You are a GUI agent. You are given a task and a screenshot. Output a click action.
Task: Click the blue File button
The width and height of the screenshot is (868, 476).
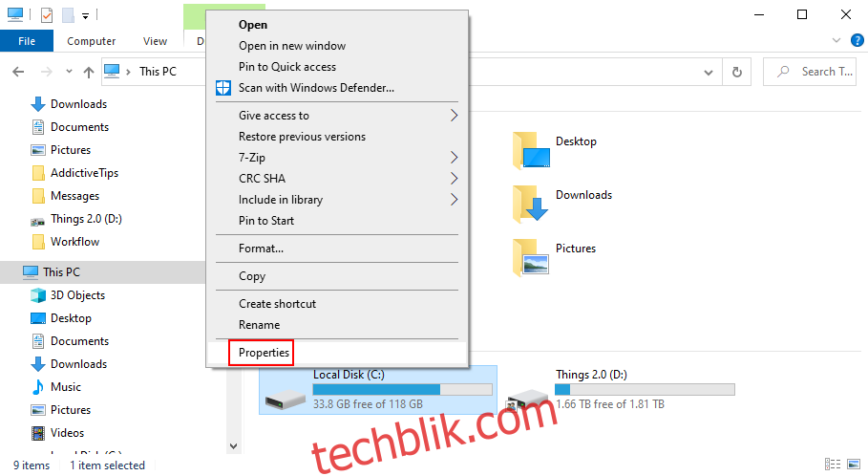click(x=27, y=41)
